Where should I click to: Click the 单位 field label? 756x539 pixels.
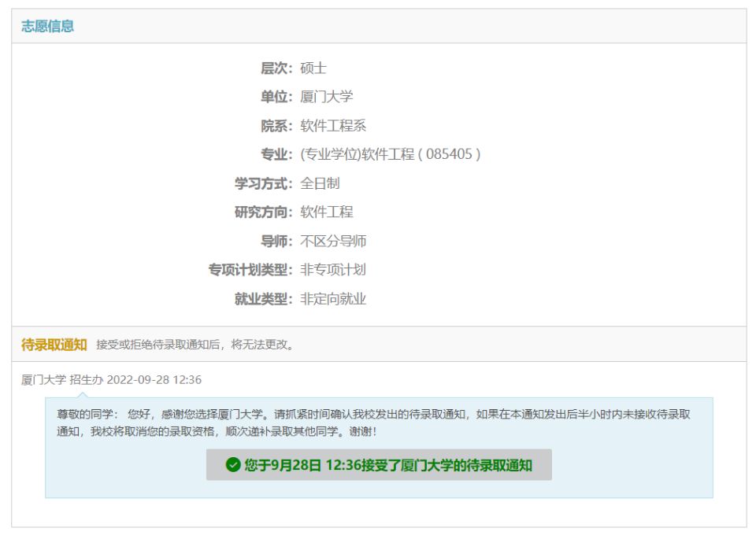pos(276,97)
